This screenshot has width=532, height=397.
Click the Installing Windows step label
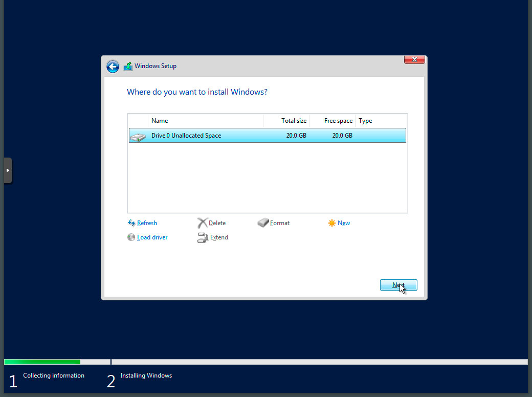point(146,375)
